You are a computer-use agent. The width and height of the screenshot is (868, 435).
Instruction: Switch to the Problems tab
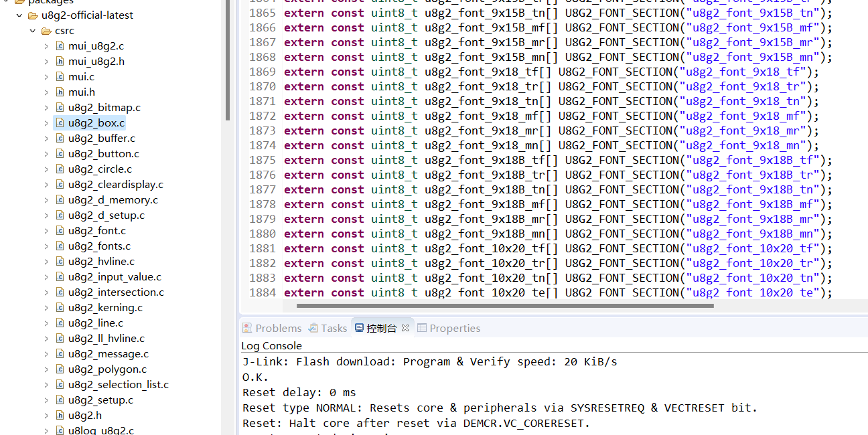tap(272, 328)
